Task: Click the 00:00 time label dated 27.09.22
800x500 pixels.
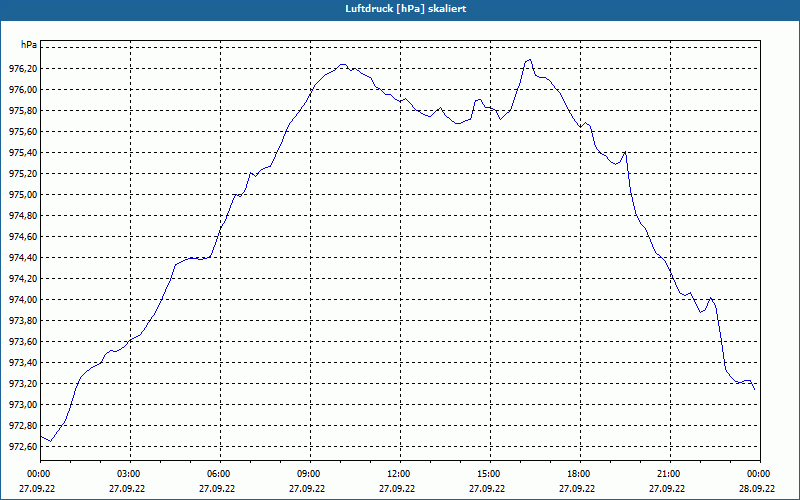Action: pos(40,474)
